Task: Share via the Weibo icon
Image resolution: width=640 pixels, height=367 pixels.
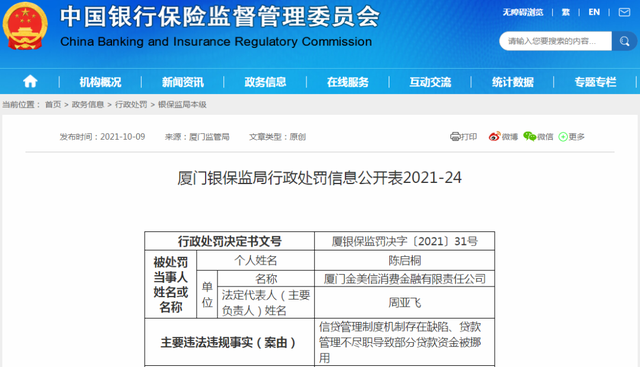Action: (494, 136)
